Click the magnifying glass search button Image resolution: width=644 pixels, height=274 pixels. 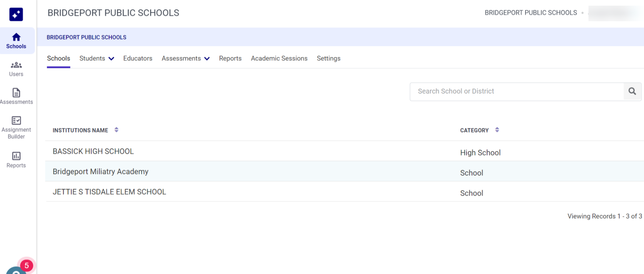632,92
